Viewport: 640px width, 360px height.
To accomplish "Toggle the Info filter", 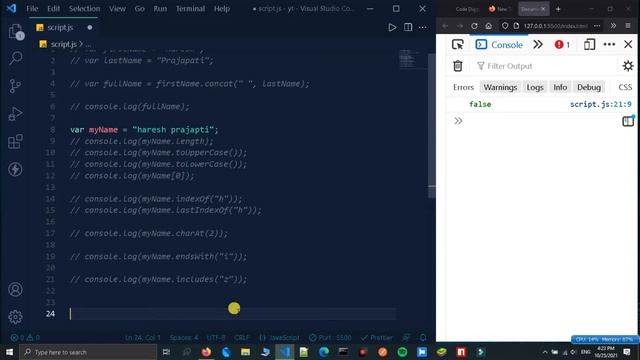I will pyautogui.click(x=560, y=87).
